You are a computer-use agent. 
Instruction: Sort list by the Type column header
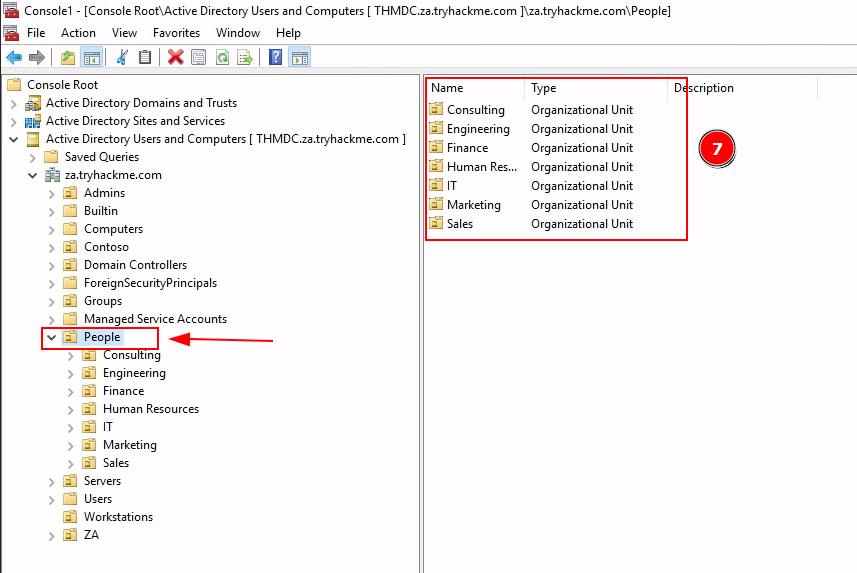pyautogui.click(x=596, y=88)
